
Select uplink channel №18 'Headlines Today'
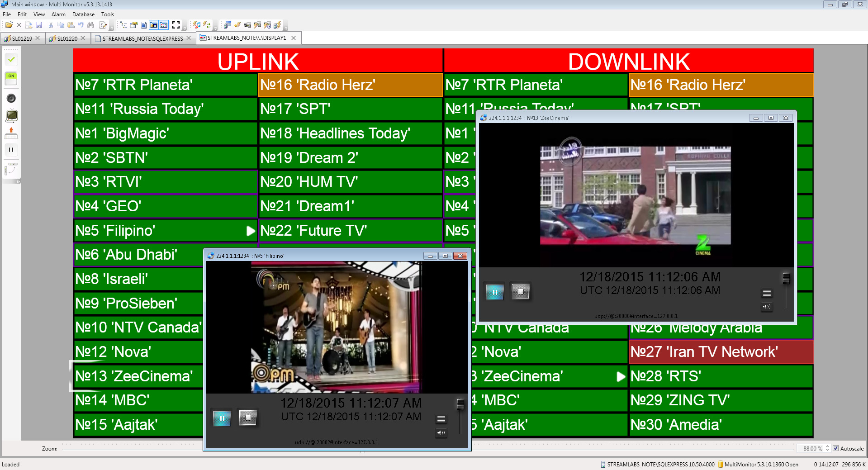pyautogui.click(x=350, y=133)
